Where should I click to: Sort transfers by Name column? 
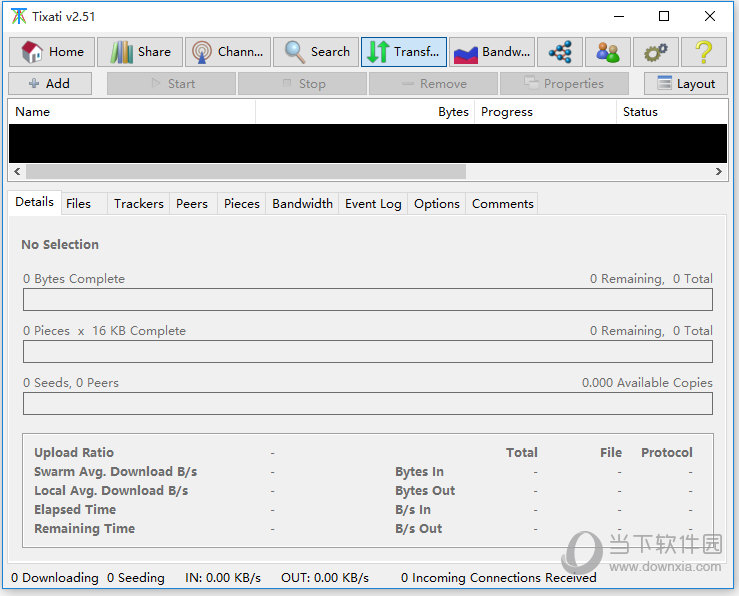(132, 112)
